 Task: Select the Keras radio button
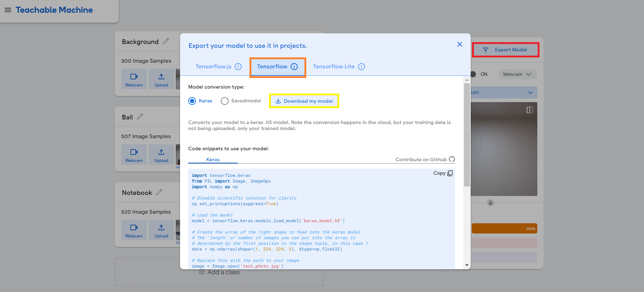pos(192,101)
